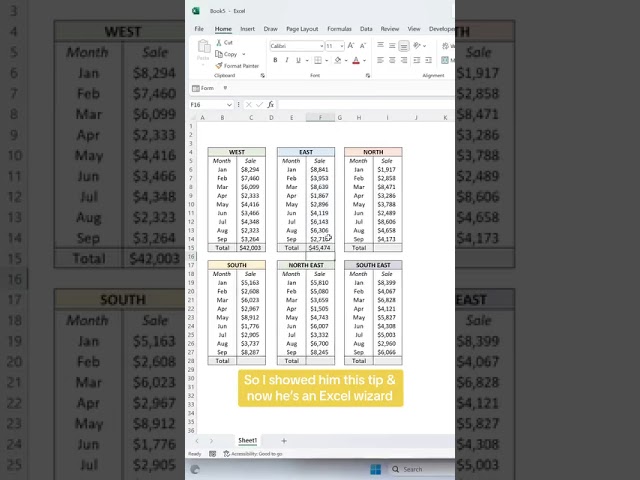640x480 pixels.
Task: Toggle Middle Align vertical alignment
Action: (x=392, y=45)
